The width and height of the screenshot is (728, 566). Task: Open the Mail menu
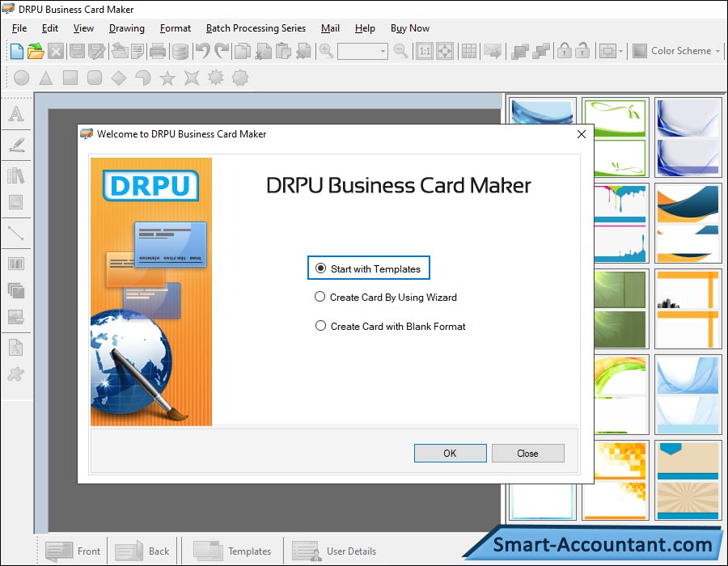click(x=330, y=28)
